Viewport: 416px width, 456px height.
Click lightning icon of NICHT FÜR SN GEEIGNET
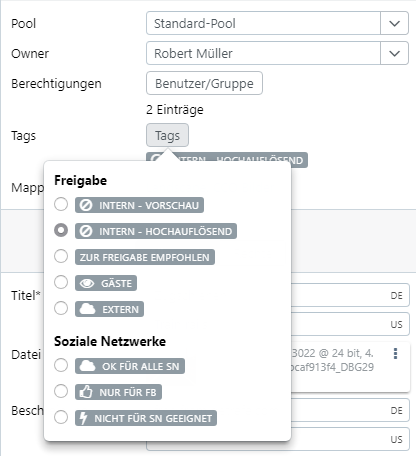pos(83,418)
